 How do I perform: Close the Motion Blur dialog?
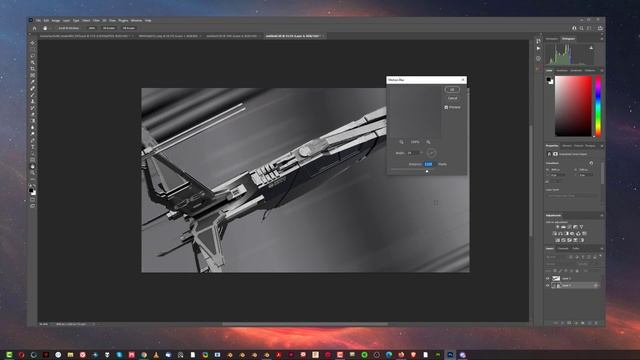point(463,80)
